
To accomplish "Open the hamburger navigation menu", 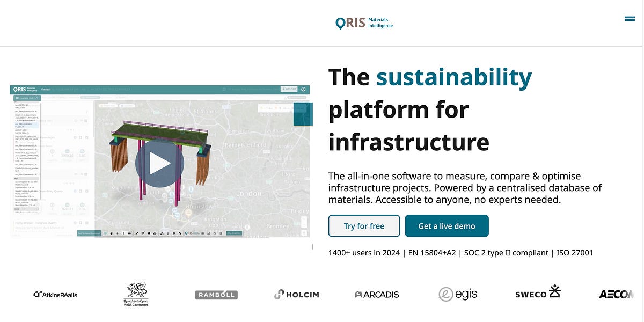I will (x=630, y=19).
